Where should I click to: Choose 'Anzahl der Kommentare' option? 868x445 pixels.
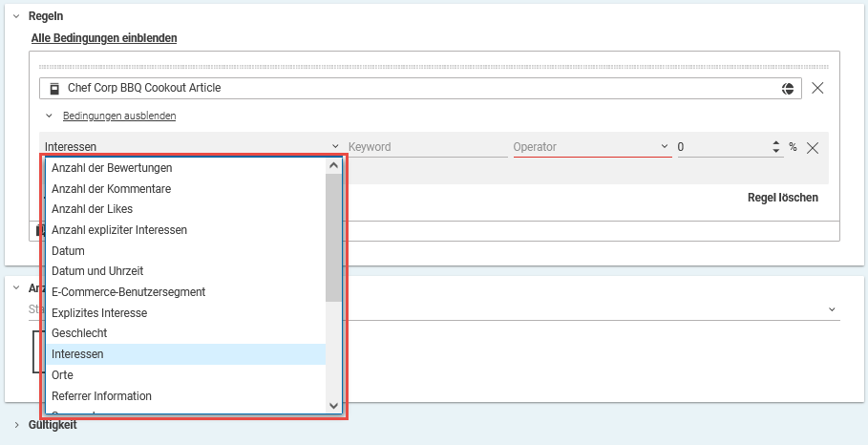pyautogui.click(x=111, y=189)
